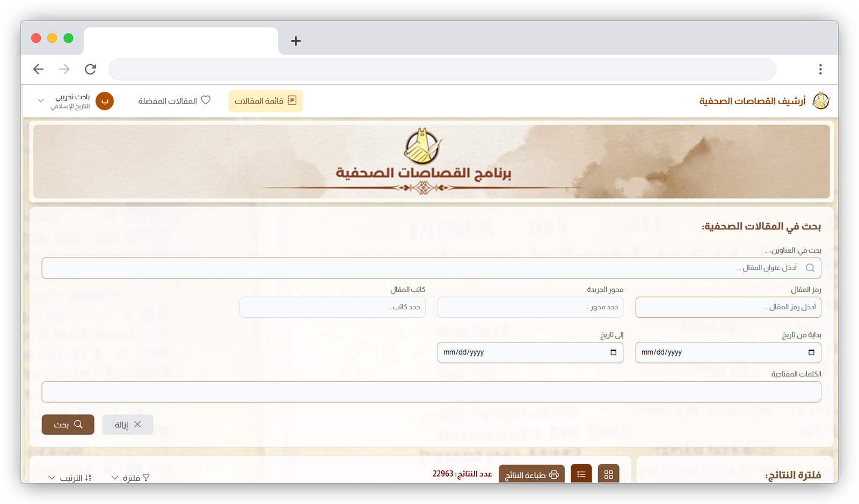Click the بحث search button
Image resolution: width=859 pixels, height=504 pixels.
68,424
